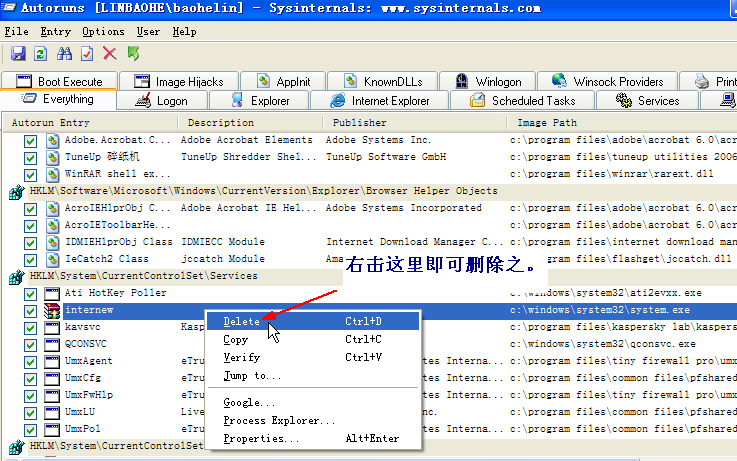Click the Browser Helper Objects registry key icon
737x461 pixels.
(16, 192)
